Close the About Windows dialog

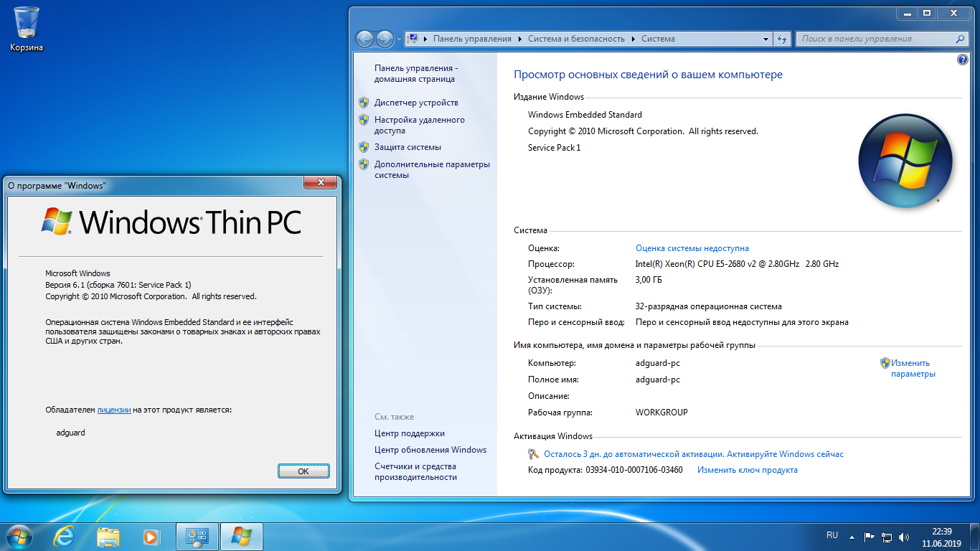321,182
